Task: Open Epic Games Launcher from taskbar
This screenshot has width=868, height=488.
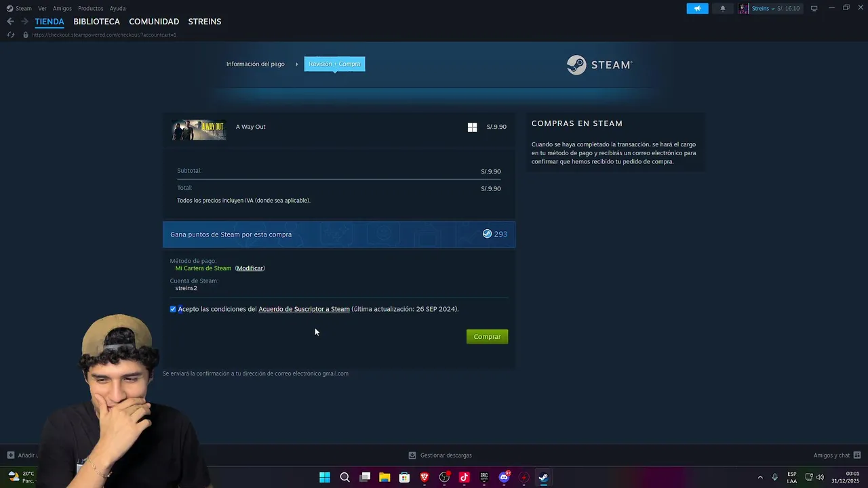Action: (484, 477)
